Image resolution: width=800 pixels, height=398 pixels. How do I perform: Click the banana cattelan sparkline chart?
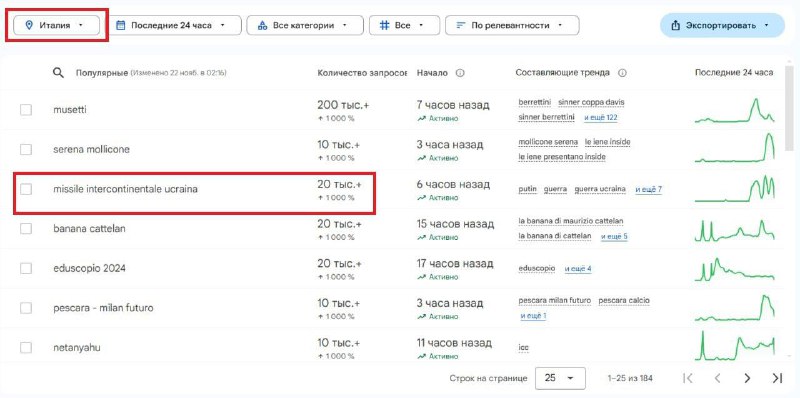(734, 230)
